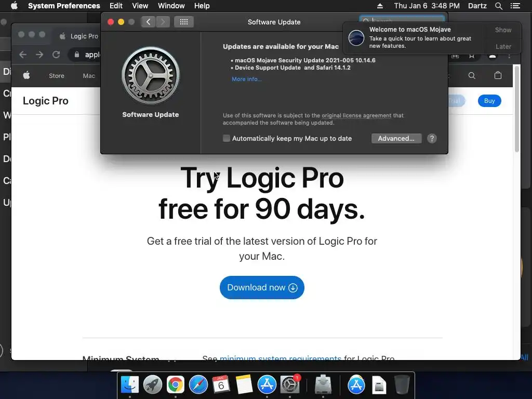Click Chrome back arrow
The height and width of the screenshot is (399, 532).
23,55
